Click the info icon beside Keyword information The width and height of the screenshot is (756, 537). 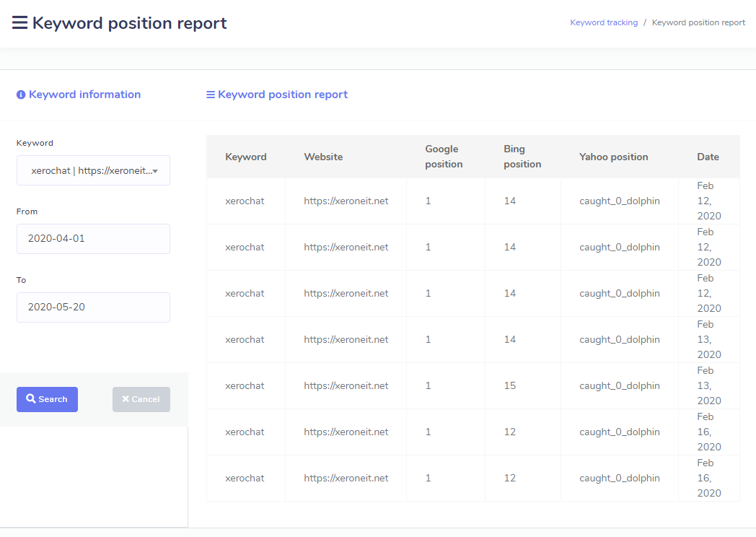pos(21,95)
